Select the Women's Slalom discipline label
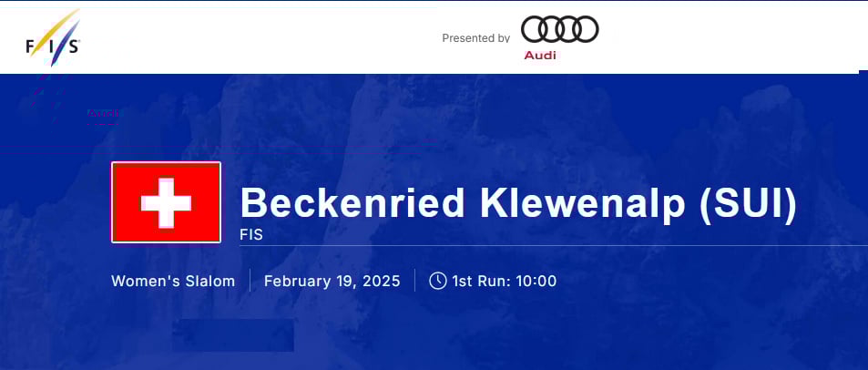 (173, 281)
